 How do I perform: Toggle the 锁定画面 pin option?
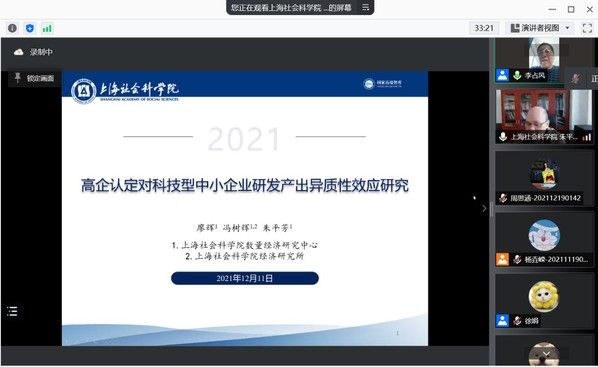[x=34, y=78]
